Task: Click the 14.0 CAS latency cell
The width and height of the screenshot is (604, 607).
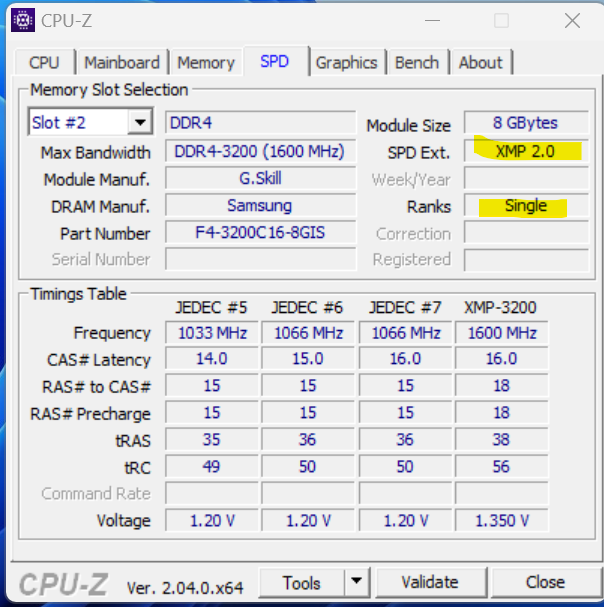Action: click(212, 358)
